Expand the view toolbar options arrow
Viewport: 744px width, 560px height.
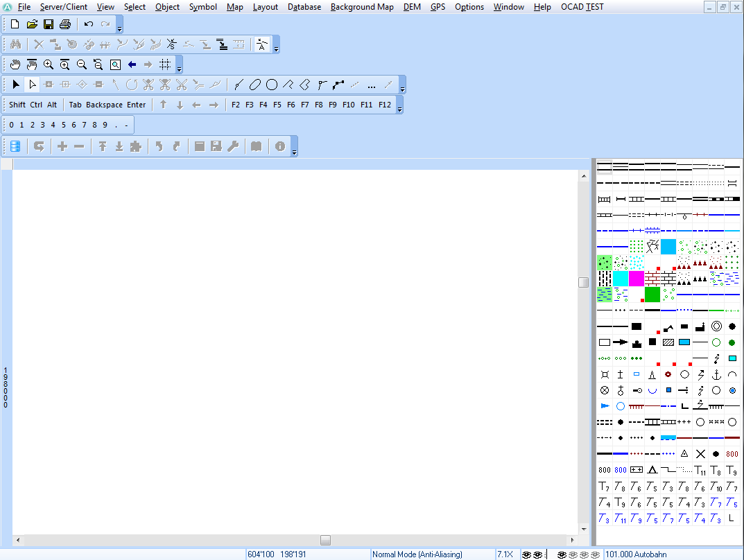point(179,65)
